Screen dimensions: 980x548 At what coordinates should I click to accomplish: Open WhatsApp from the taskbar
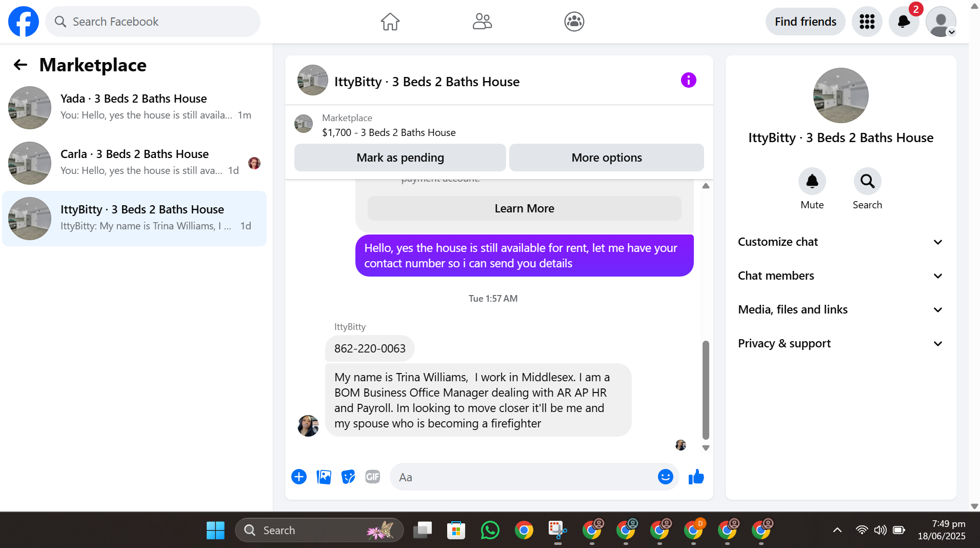coord(490,530)
